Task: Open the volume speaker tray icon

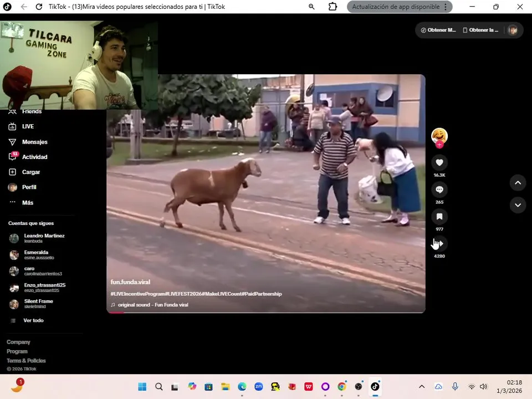Action: click(483, 386)
